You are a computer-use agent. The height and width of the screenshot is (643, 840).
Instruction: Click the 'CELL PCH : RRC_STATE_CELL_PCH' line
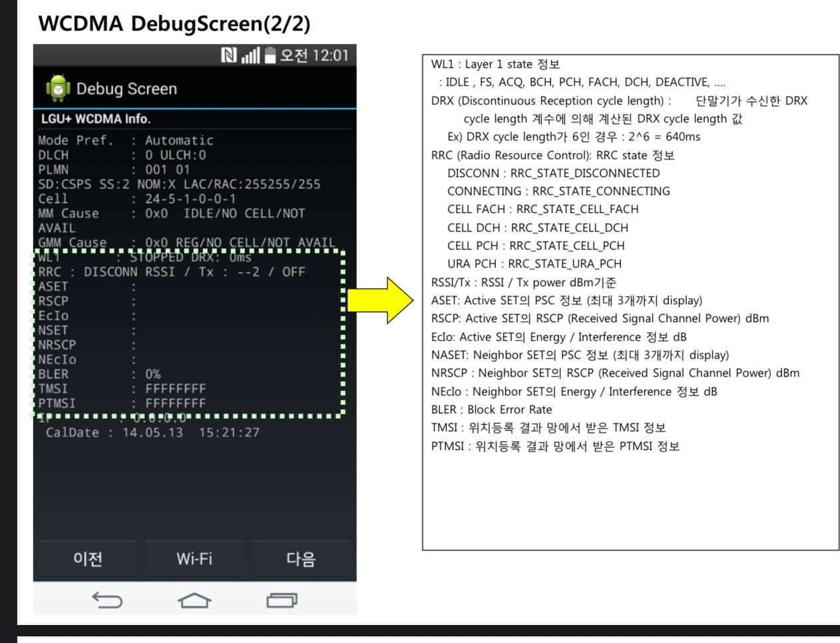tap(536, 246)
